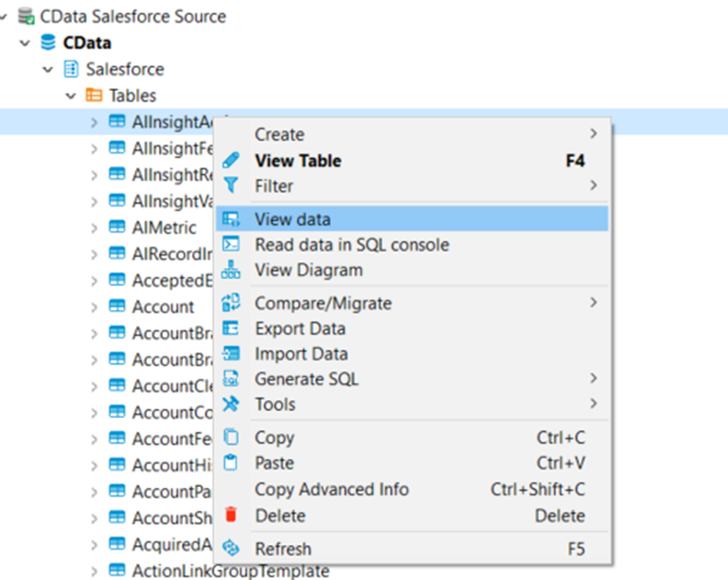Click the Refresh arrows icon
Screen dimensions: 728x580
tap(232, 549)
